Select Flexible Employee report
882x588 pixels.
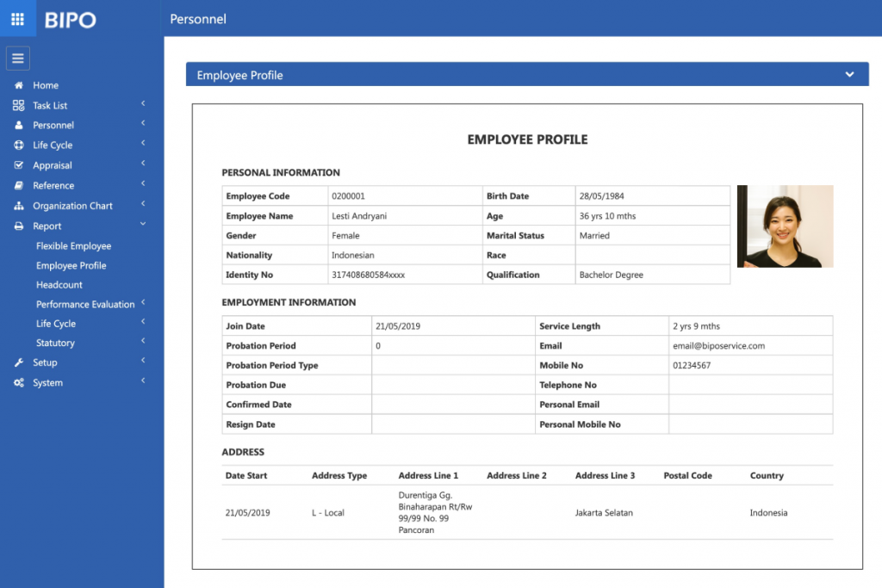click(73, 246)
